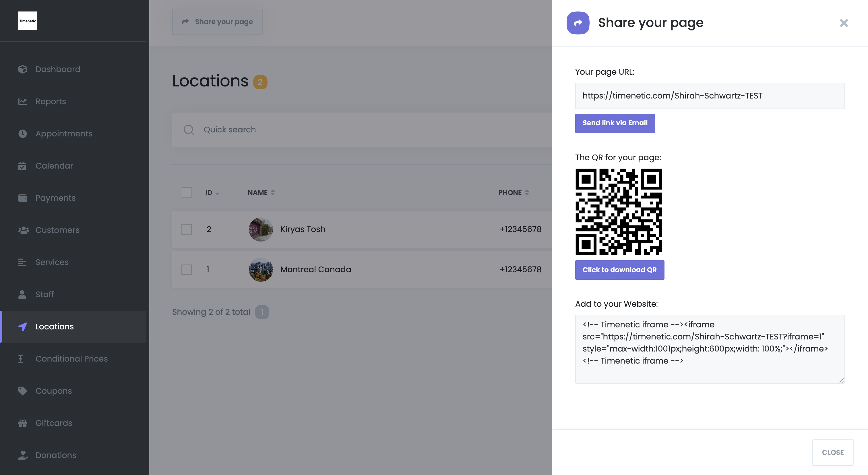Check the Kiryas Tosh row checkbox
The width and height of the screenshot is (868, 475).
point(187,229)
